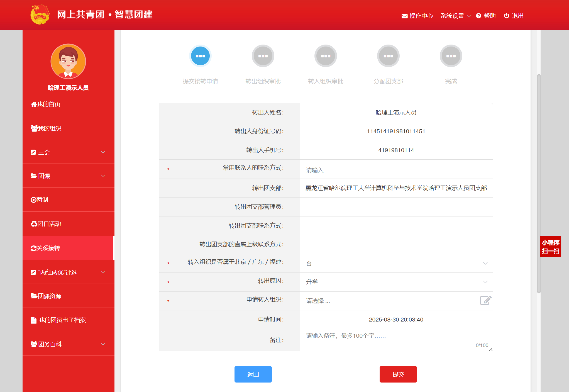Expand the 三会 sidebar menu
Screen dimensions: 569x392
pos(68,152)
